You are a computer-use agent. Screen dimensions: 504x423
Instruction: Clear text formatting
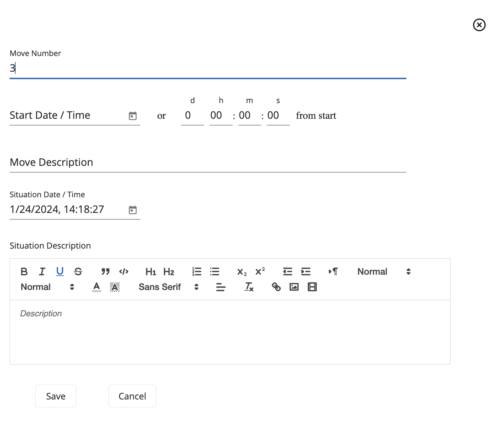(249, 287)
